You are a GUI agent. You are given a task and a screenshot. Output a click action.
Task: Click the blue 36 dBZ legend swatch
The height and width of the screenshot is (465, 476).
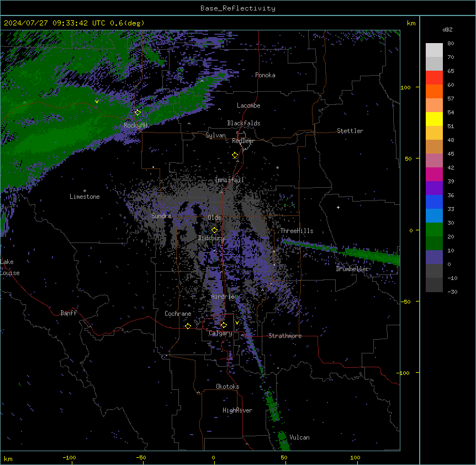434,202
